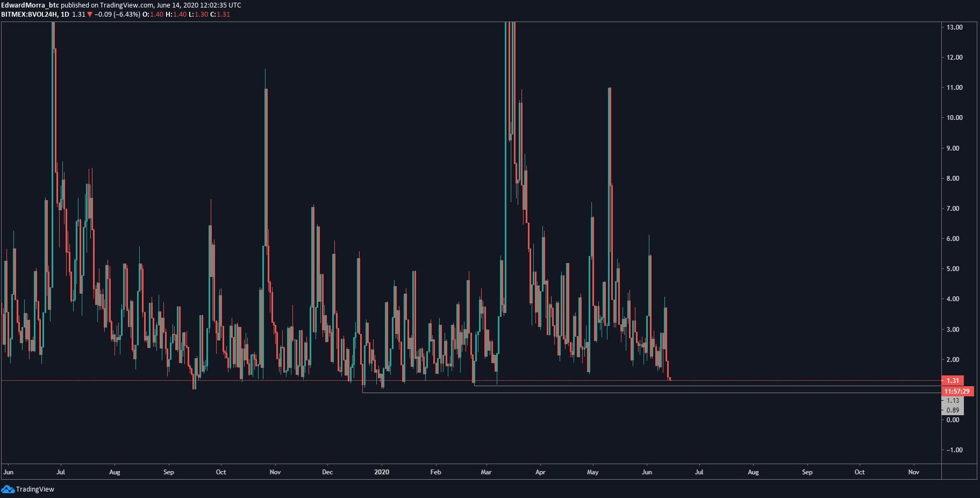Click 13.00 on the price axis

pos(954,27)
